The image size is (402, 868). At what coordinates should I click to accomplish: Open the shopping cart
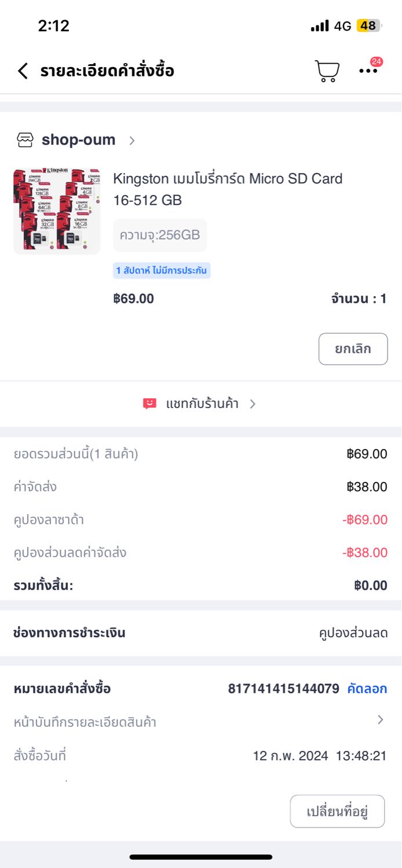[327, 71]
